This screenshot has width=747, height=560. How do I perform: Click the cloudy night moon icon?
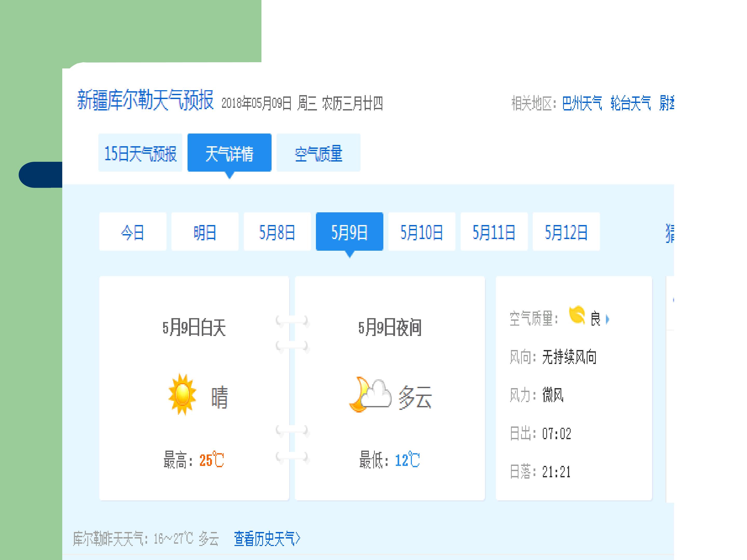pos(370,394)
